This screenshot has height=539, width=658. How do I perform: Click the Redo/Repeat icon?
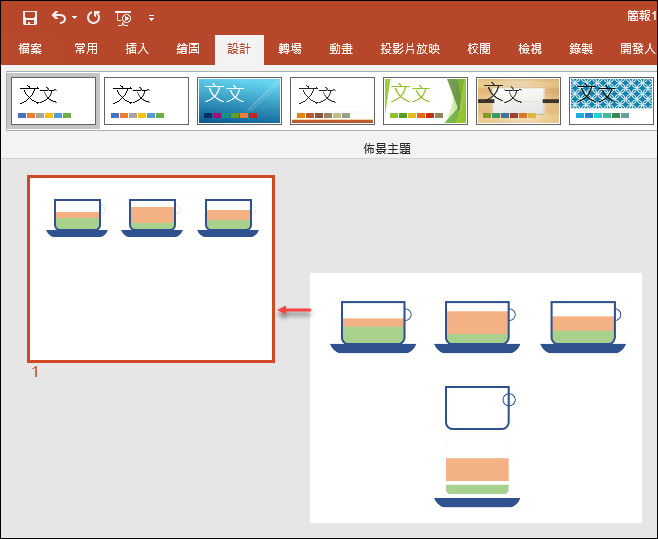pos(94,18)
